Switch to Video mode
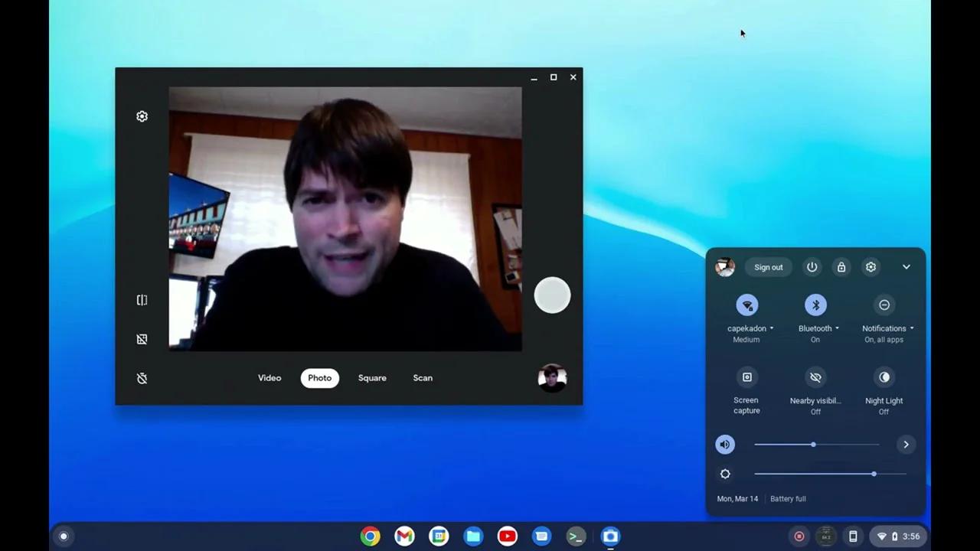 pos(269,378)
